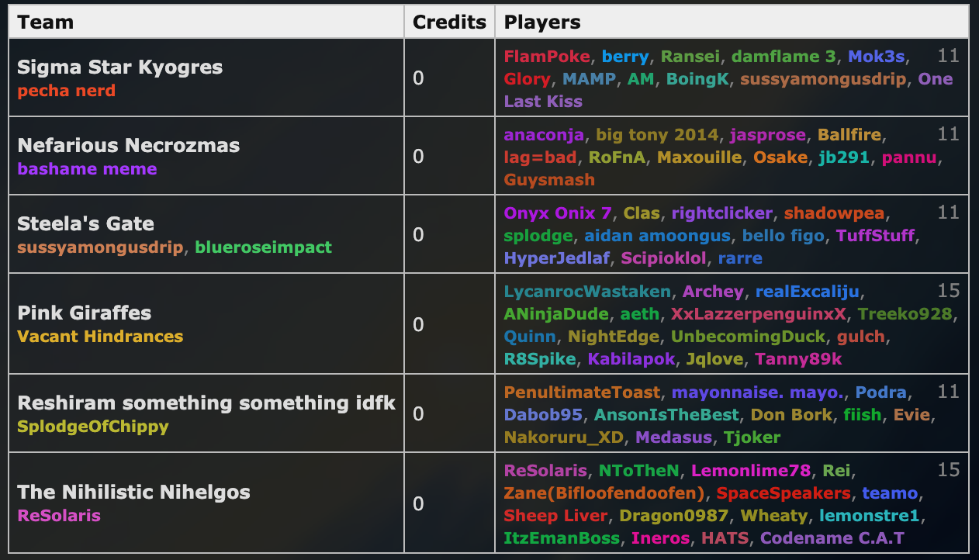This screenshot has width=979, height=560.
Task: Click the Team column header
Action: (x=46, y=22)
